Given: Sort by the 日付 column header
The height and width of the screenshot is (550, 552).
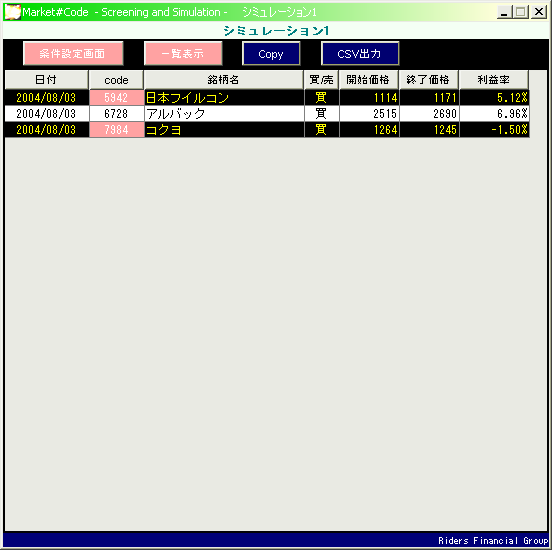Looking at the screenshot, I should pos(46,80).
